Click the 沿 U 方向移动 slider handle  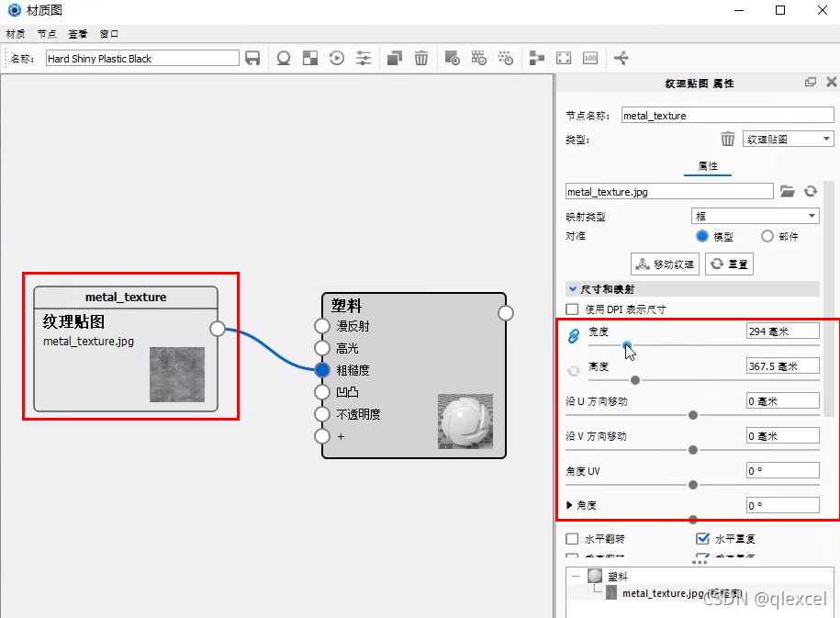click(693, 415)
